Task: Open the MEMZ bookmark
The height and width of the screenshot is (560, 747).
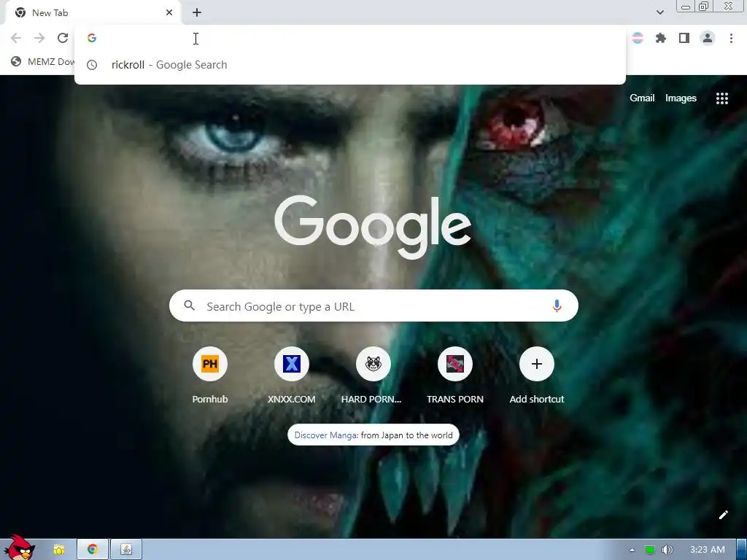Action: click(x=43, y=61)
